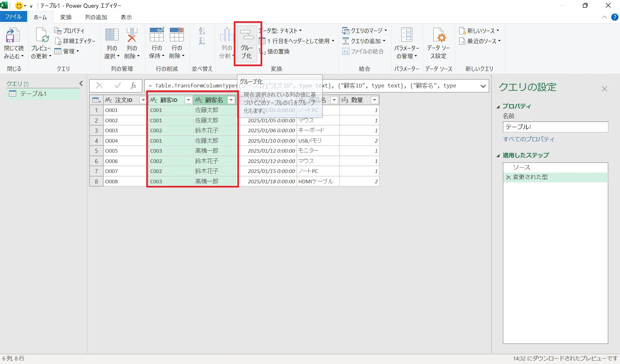Open filter dropdown of 顧客ID column
Viewport: 620px width, 364px height.
(x=189, y=100)
